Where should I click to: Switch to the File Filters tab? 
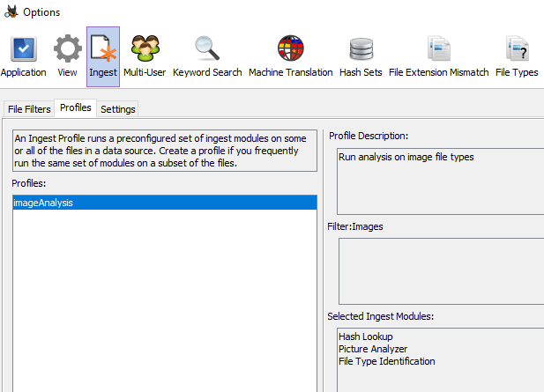tap(29, 109)
